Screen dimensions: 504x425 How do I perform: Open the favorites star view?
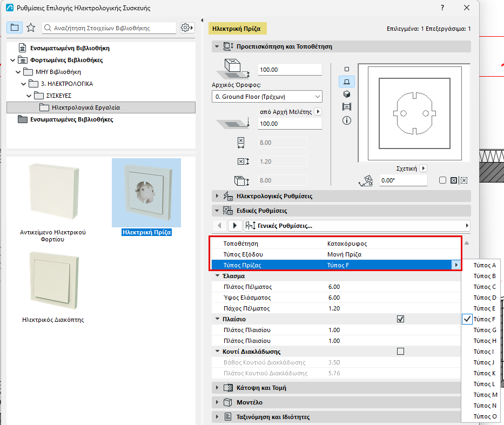click(x=31, y=28)
